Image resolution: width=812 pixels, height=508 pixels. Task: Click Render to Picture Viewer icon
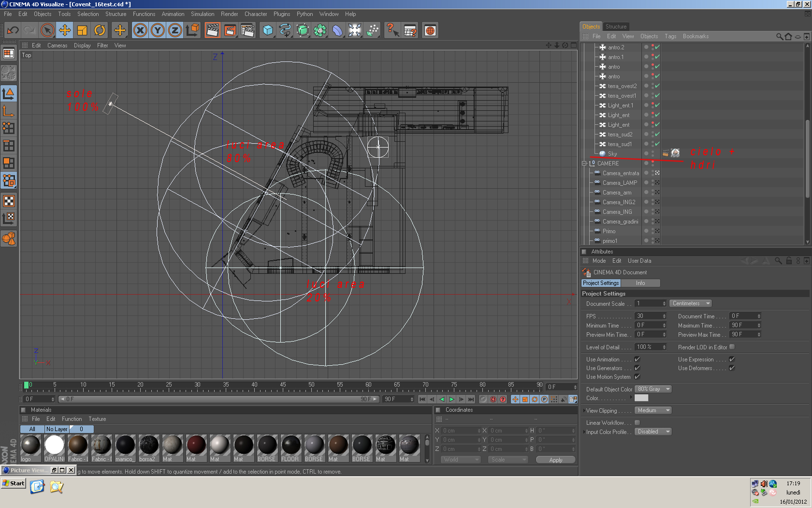230,30
